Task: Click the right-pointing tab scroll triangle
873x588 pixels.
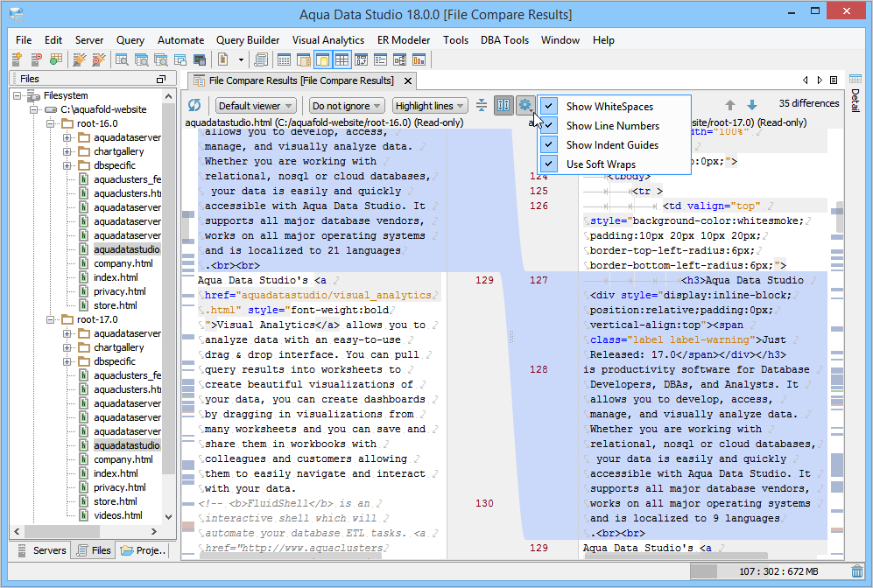Action: coord(820,80)
